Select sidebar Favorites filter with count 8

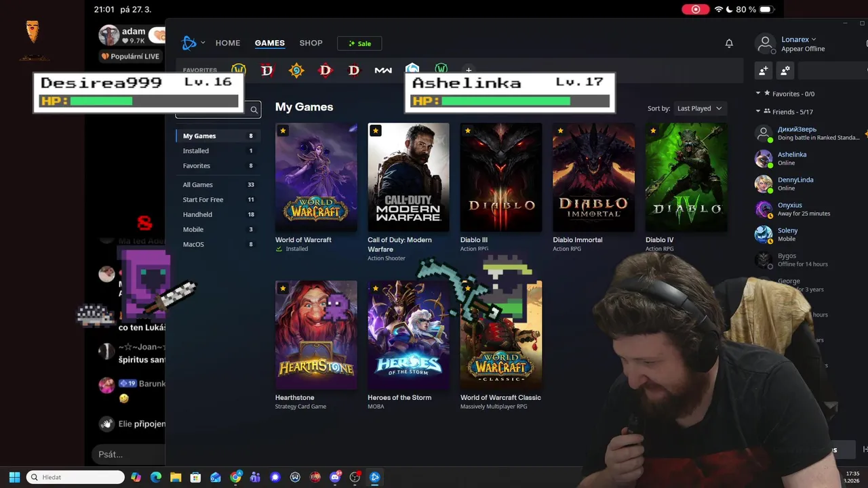(x=218, y=165)
